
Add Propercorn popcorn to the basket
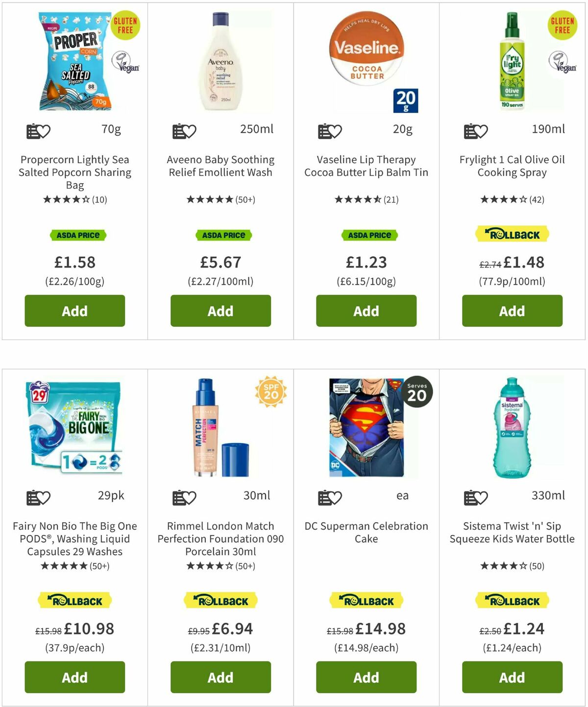click(75, 311)
